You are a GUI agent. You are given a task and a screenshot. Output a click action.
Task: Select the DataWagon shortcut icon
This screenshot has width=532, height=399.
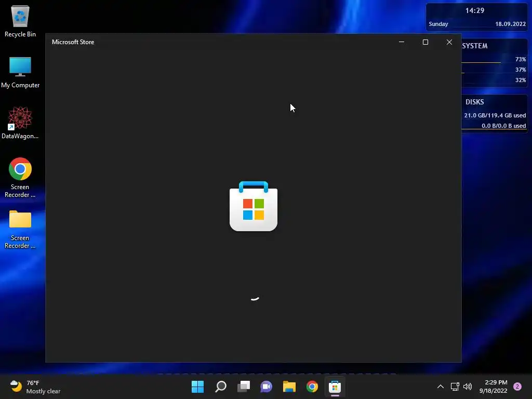pyautogui.click(x=20, y=123)
